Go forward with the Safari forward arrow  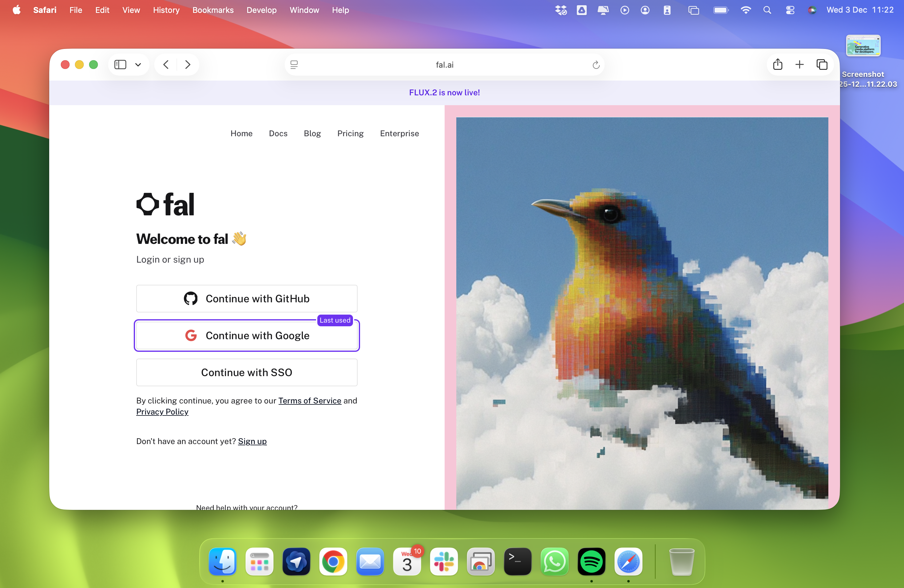tap(188, 65)
